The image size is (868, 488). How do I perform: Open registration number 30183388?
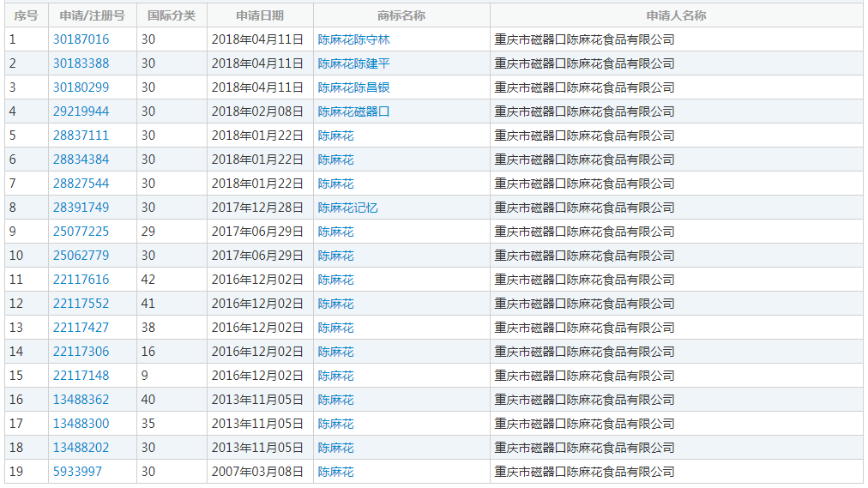tap(81, 63)
